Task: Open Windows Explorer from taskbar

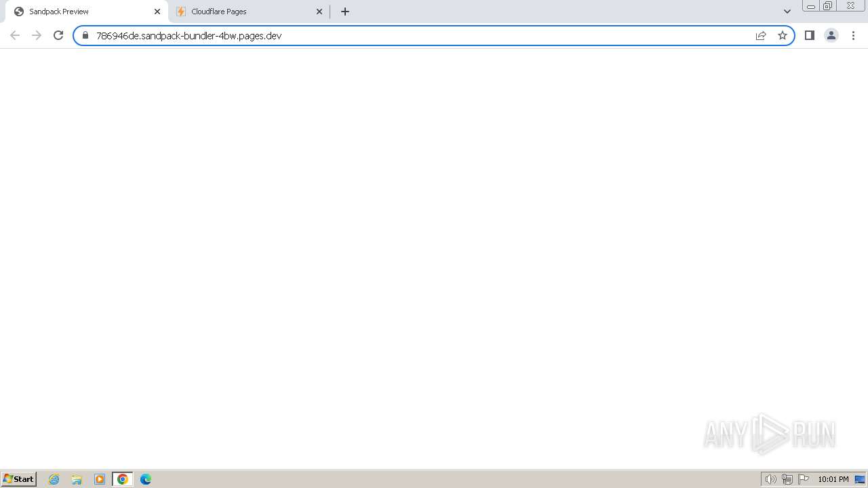Action: tap(77, 479)
